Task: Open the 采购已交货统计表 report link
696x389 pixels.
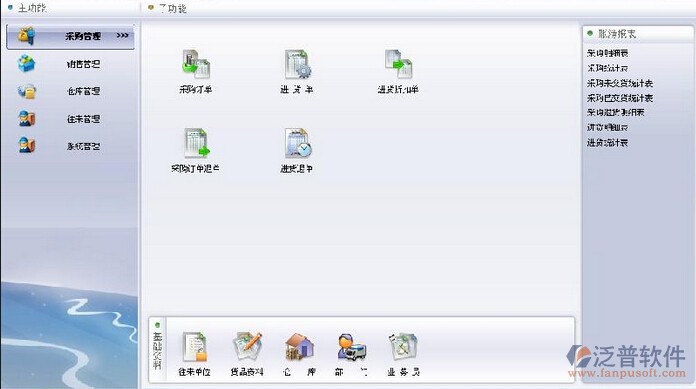Action: pyautogui.click(x=620, y=98)
